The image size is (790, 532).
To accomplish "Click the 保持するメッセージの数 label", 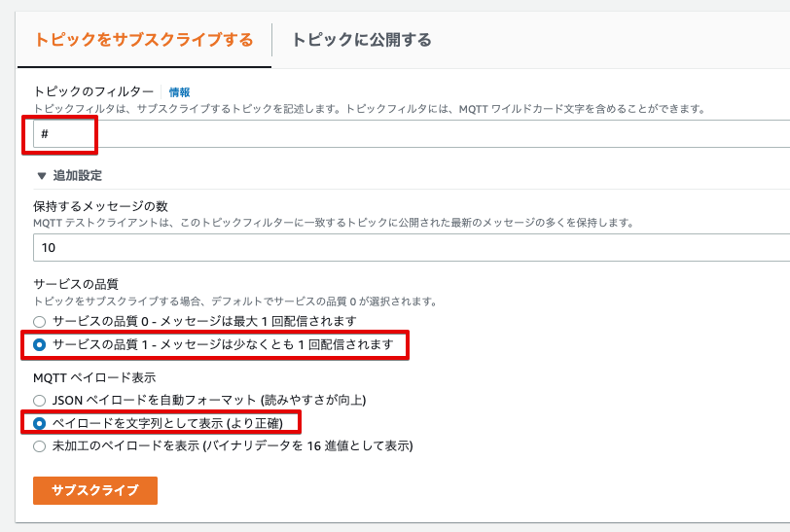I will pyautogui.click(x=101, y=206).
